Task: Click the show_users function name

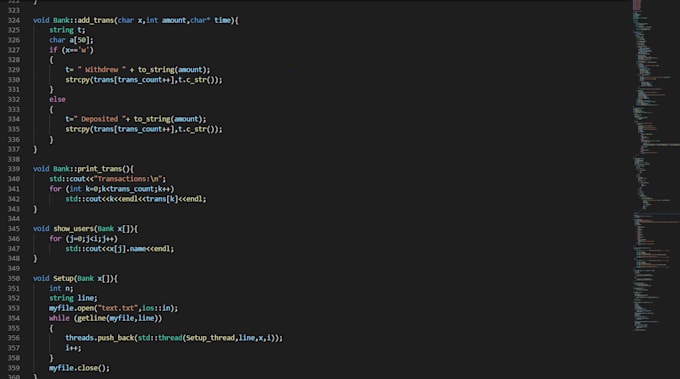Action: 73,229
